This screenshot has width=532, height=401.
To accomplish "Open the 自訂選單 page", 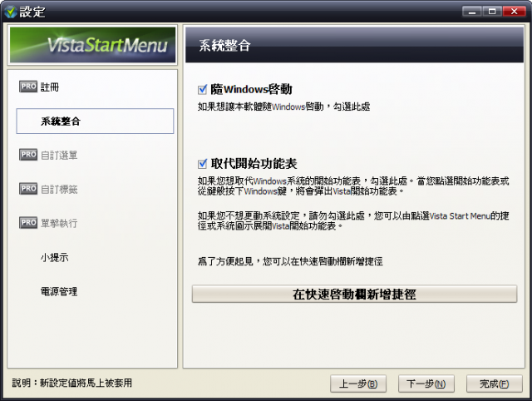I will pos(59,156).
